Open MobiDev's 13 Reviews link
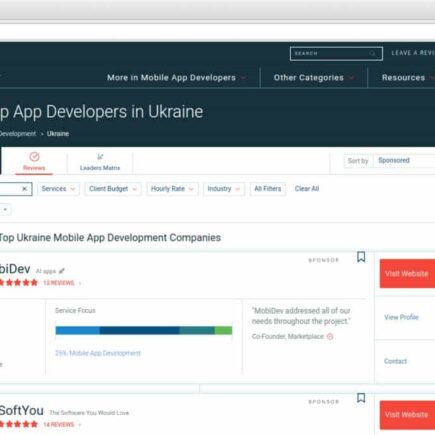This screenshot has width=435, height=435. tap(59, 283)
